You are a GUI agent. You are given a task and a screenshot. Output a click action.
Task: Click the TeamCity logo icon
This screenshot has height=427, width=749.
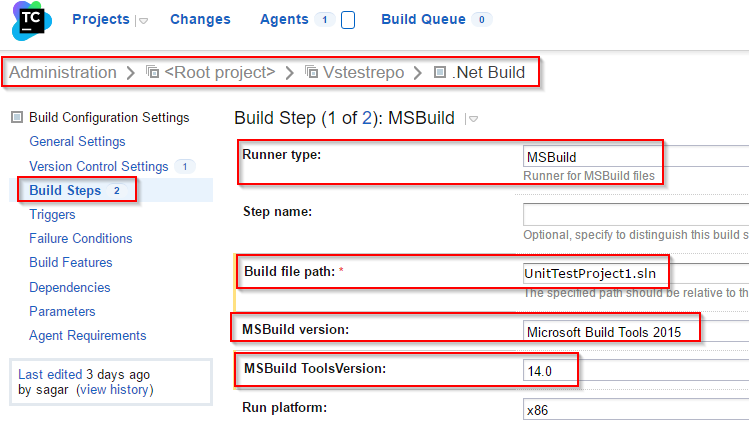point(32,21)
